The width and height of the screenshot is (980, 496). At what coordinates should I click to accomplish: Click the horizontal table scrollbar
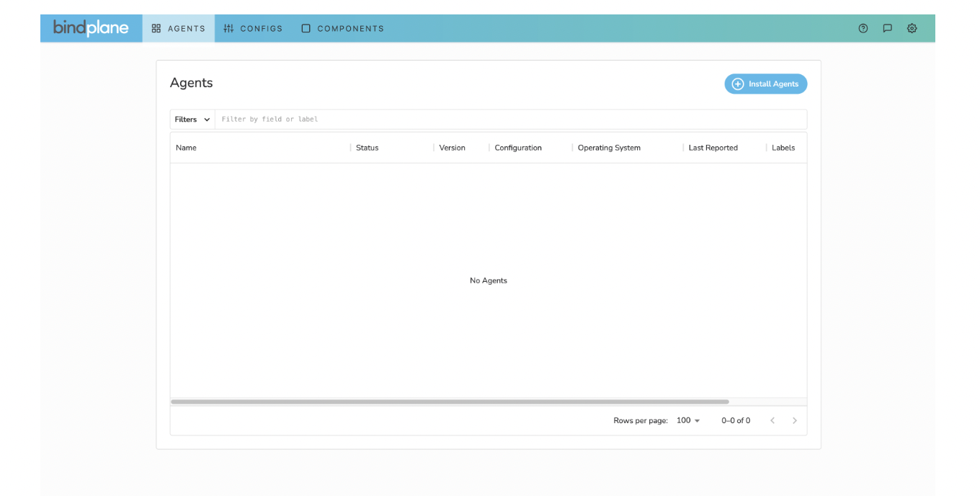pos(450,402)
